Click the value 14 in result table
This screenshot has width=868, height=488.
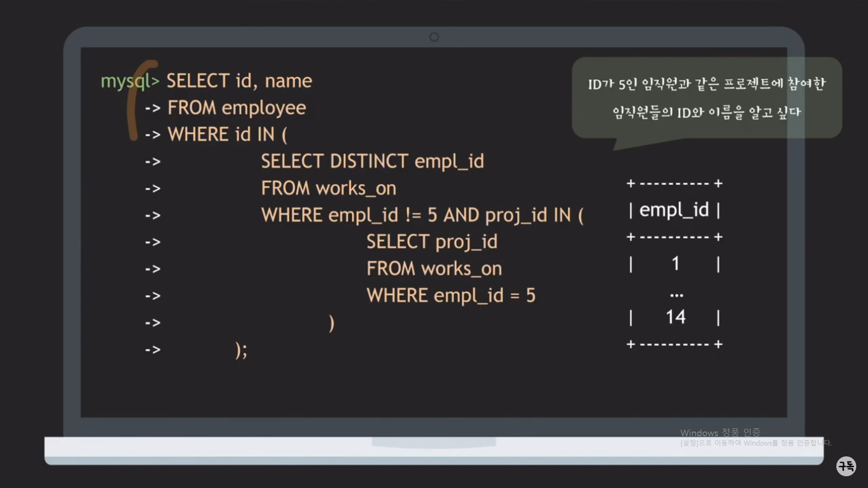[675, 317]
